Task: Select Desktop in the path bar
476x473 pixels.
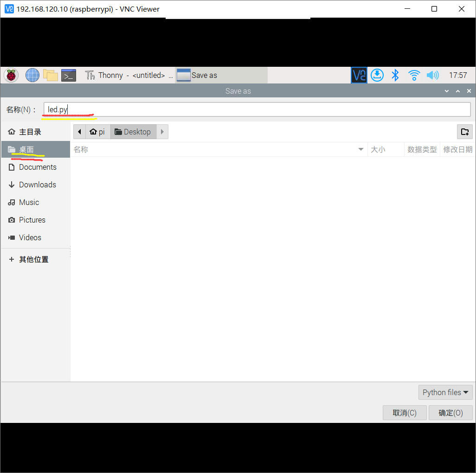Action: (x=133, y=132)
